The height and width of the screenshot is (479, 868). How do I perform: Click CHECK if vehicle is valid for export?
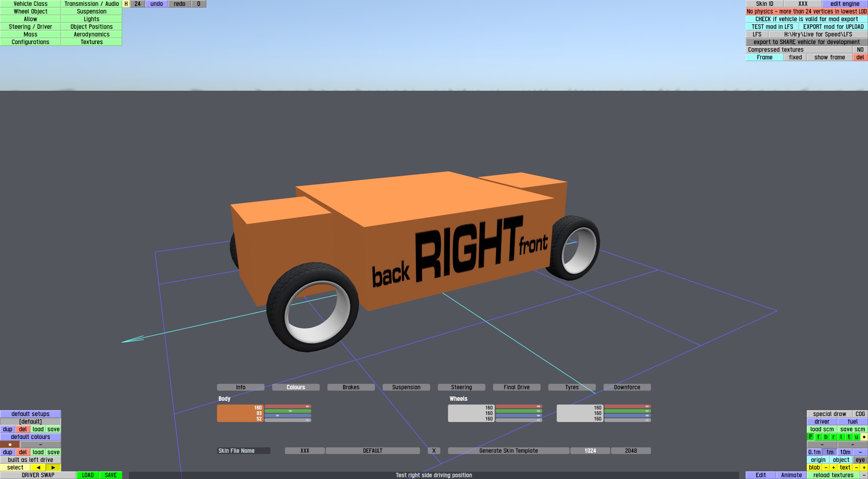pos(806,19)
